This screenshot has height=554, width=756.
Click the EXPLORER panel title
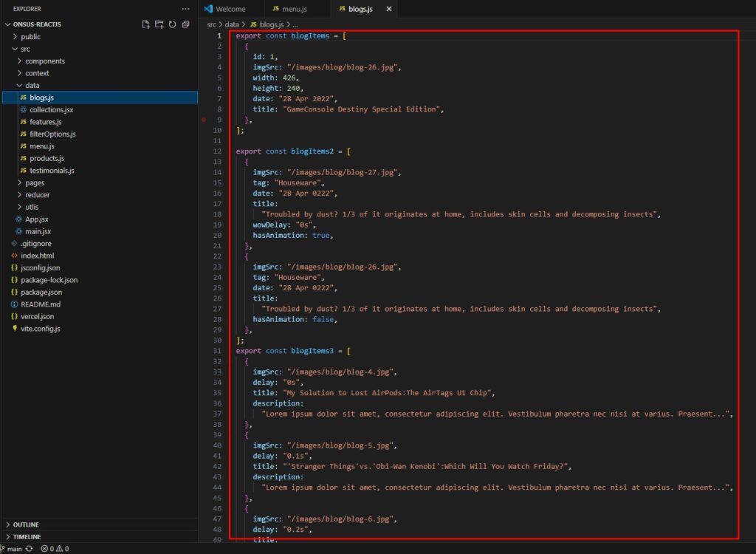[27, 9]
